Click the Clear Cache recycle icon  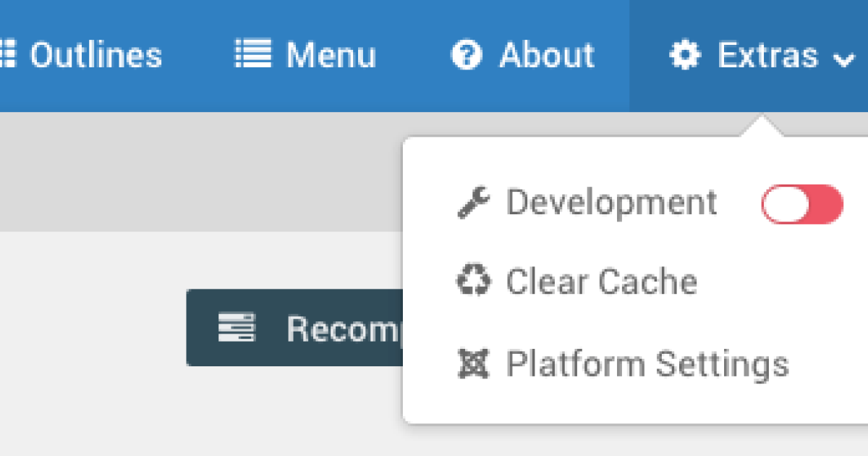pyautogui.click(x=473, y=282)
